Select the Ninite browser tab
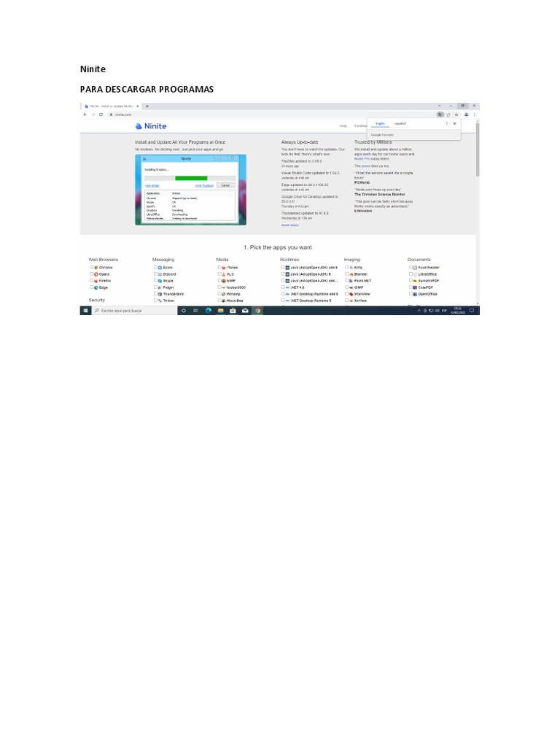This screenshot has width=560, height=747. [x=111, y=107]
